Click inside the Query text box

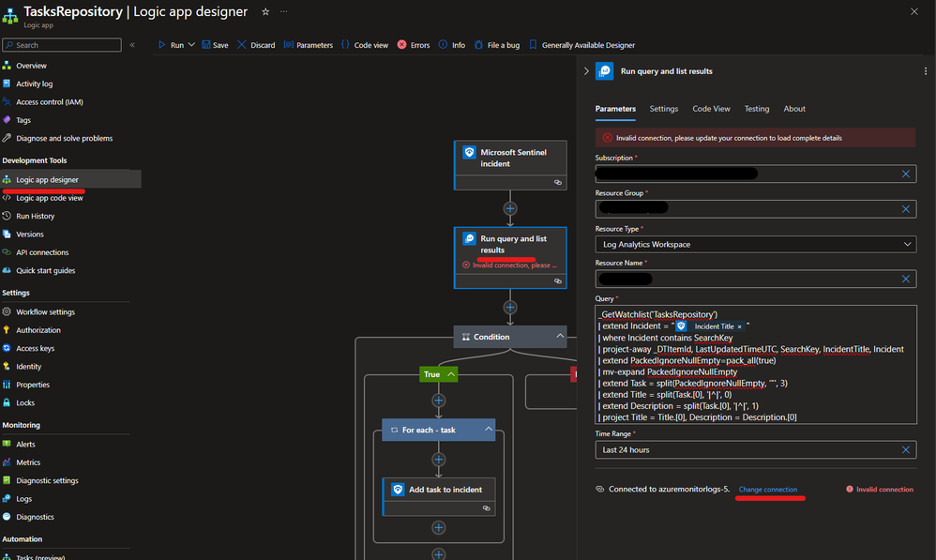pyautogui.click(x=755, y=365)
